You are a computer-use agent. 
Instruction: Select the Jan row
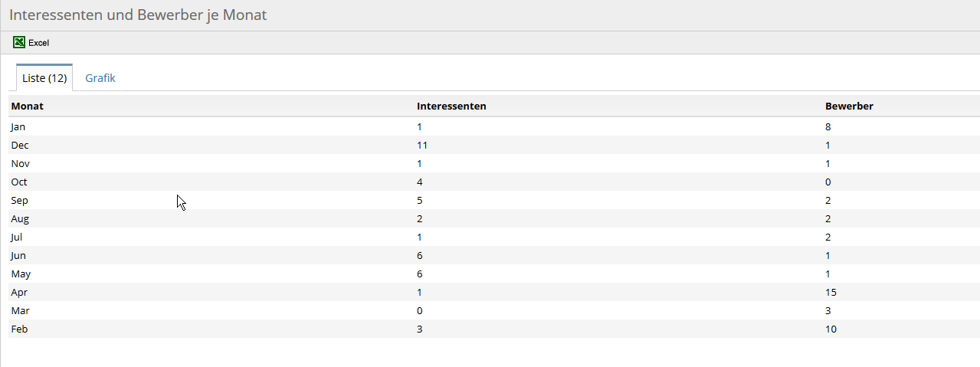pyautogui.click(x=494, y=126)
